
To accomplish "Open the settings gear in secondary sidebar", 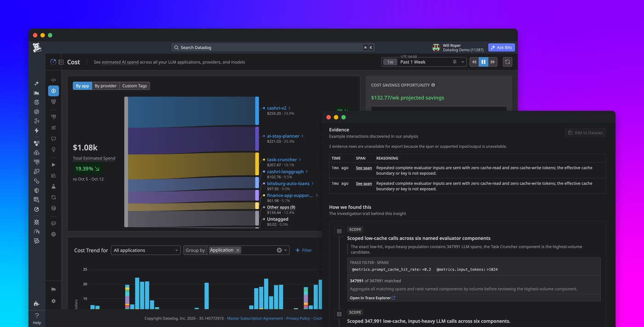I will [53, 301].
